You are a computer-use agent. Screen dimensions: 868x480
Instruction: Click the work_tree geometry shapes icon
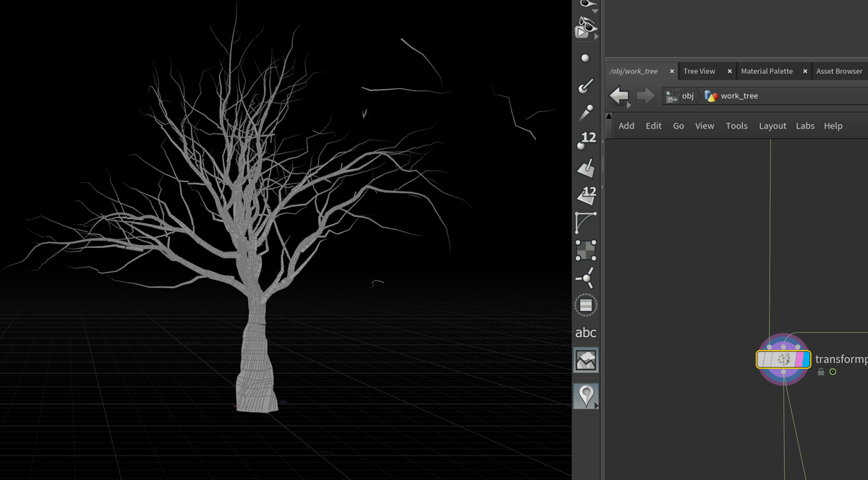pos(711,95)
